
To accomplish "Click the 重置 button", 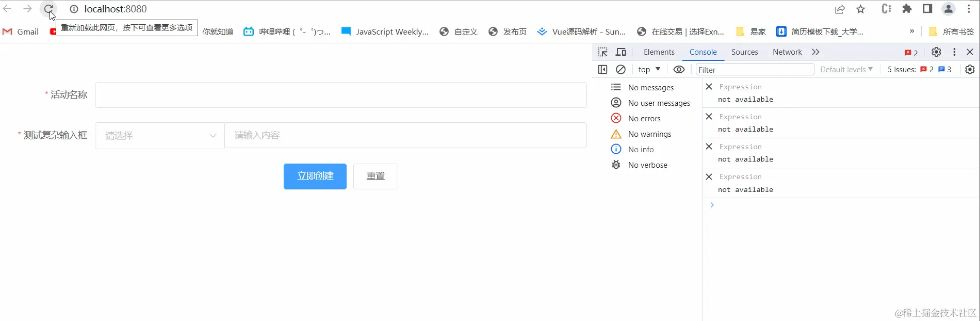I will click(x=375, y=176).
